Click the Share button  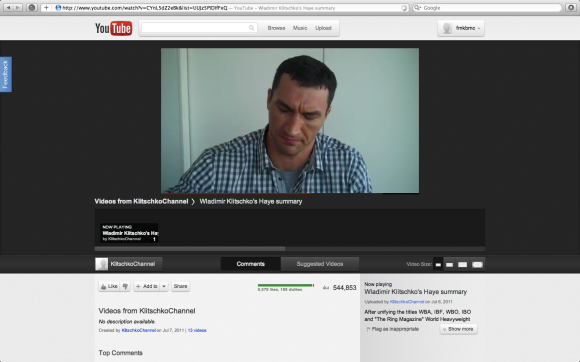coord(180,286)
